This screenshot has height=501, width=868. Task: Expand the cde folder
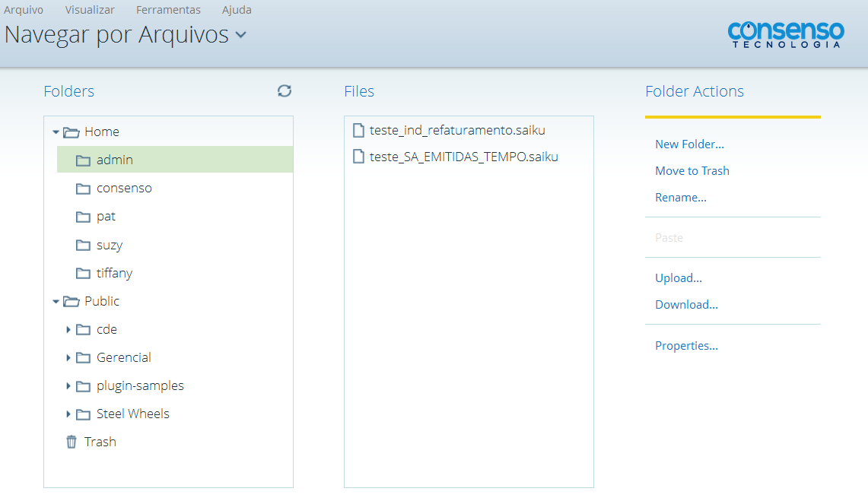[68, 328]
